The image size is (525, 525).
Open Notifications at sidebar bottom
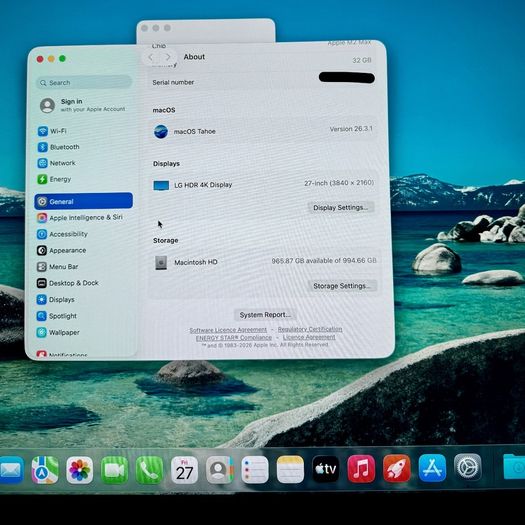point(62,354)
